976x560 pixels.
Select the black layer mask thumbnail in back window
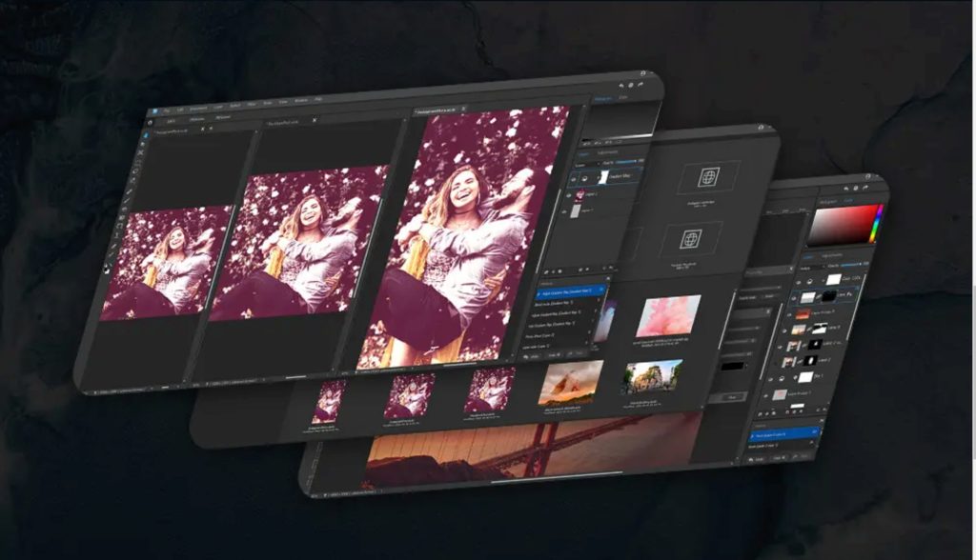[x=828, y=295]
